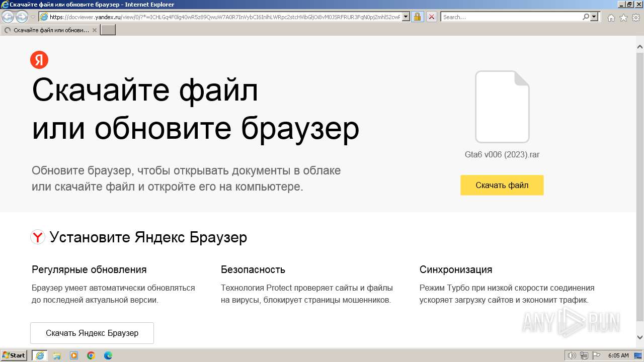This screenshot has width=644, height=362.
Task: Go forward with the browser Forward arrow
Action: [x=22, y=17]
